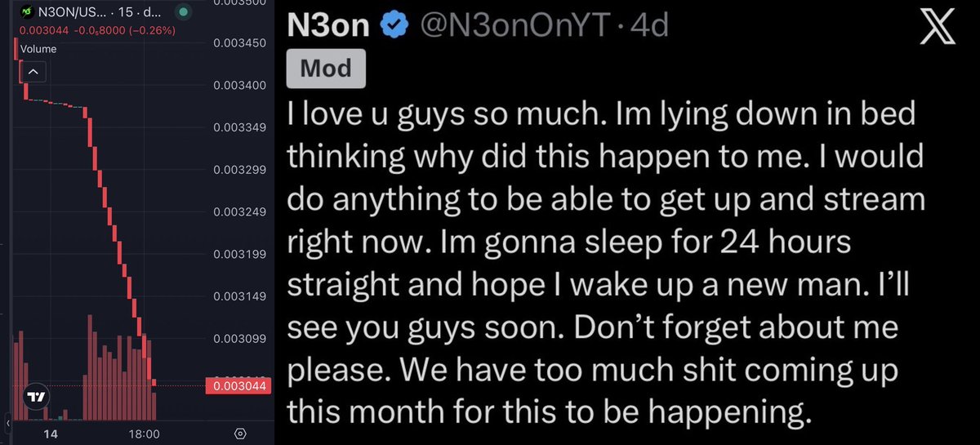Click the 14 date axis label
The height and width of the screenshot is (445, 980).
point(49,434)
